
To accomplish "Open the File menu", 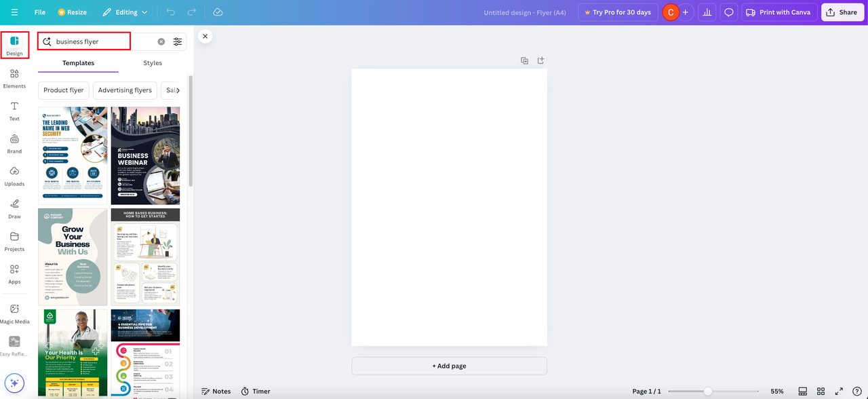I will point(40,12).
